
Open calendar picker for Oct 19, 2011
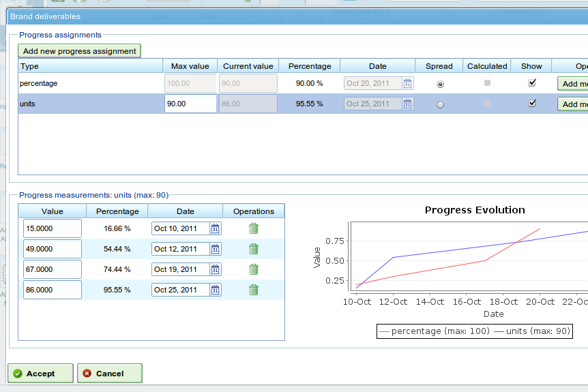coord(216,269)
